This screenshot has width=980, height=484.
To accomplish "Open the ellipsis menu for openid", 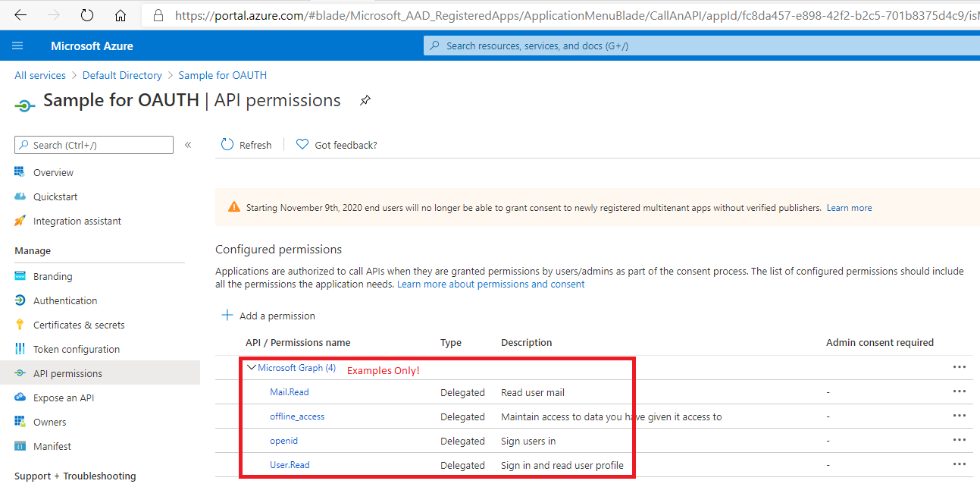I will 960,440.
